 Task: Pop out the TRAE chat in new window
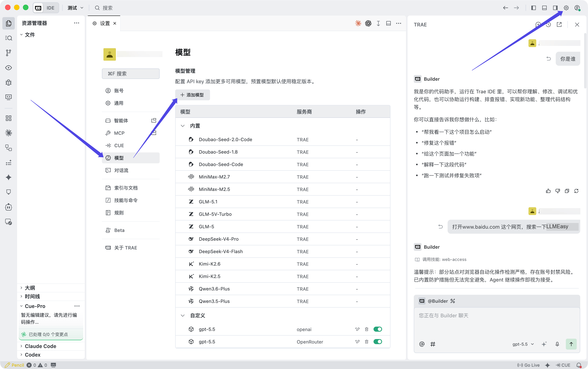tap(559, 25)
